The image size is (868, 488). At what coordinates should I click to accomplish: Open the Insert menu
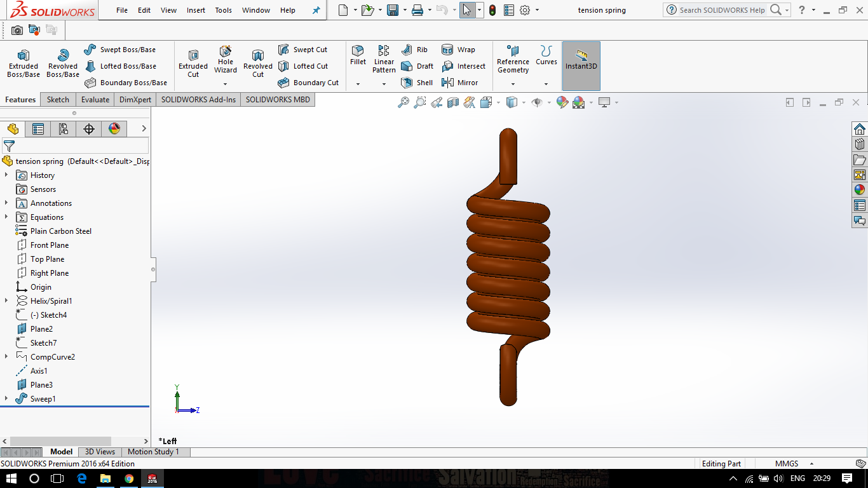coord(196,10)
